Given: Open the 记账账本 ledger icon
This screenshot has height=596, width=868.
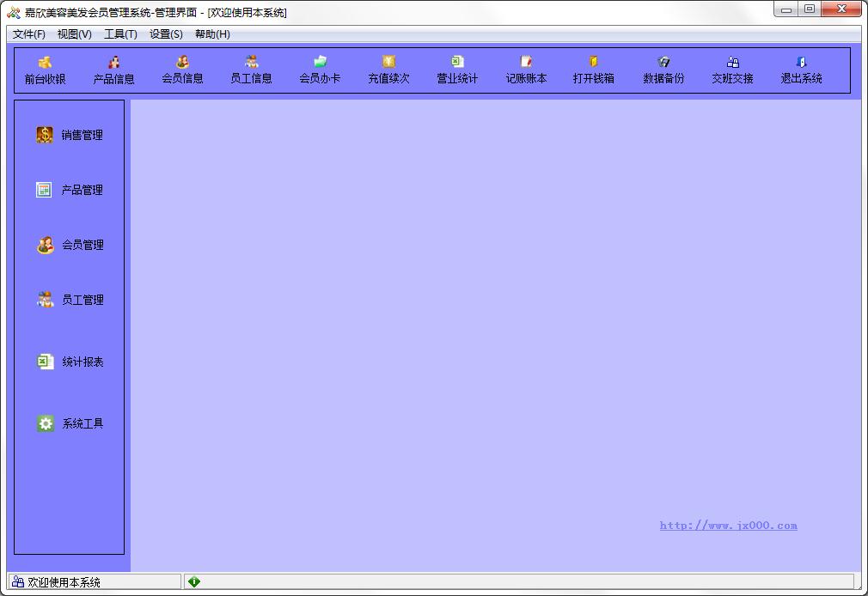Looking at the screenshot, I should tap(526, 62).
